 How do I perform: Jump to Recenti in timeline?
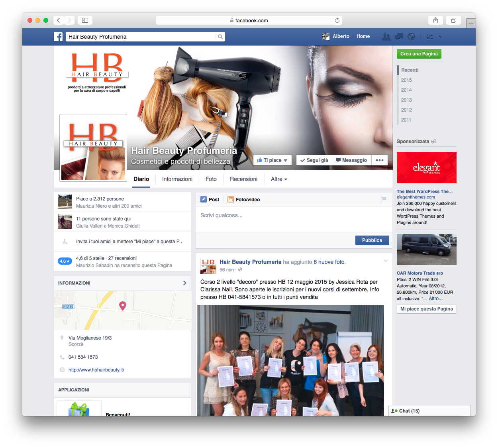pos(410,70)
